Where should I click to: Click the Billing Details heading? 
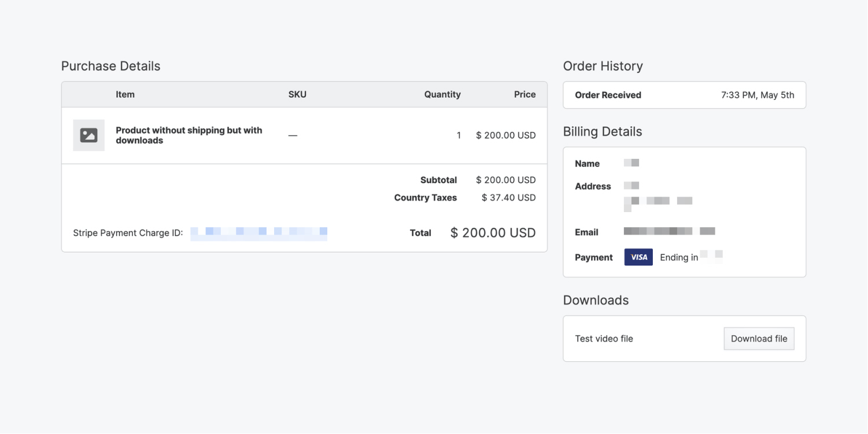click(603, 132)
